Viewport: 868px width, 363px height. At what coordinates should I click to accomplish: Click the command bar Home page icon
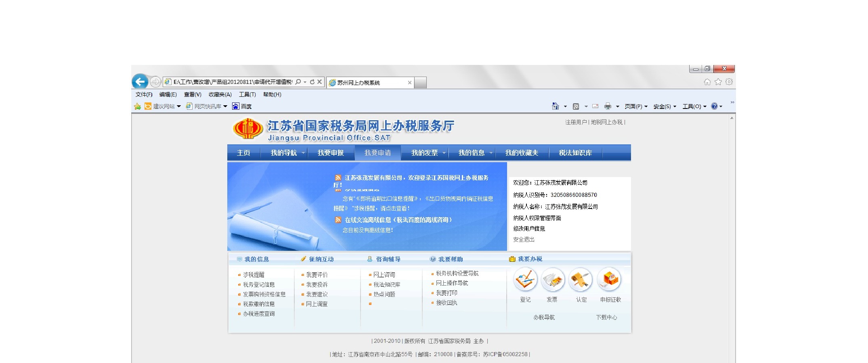(x=556, y=106)
